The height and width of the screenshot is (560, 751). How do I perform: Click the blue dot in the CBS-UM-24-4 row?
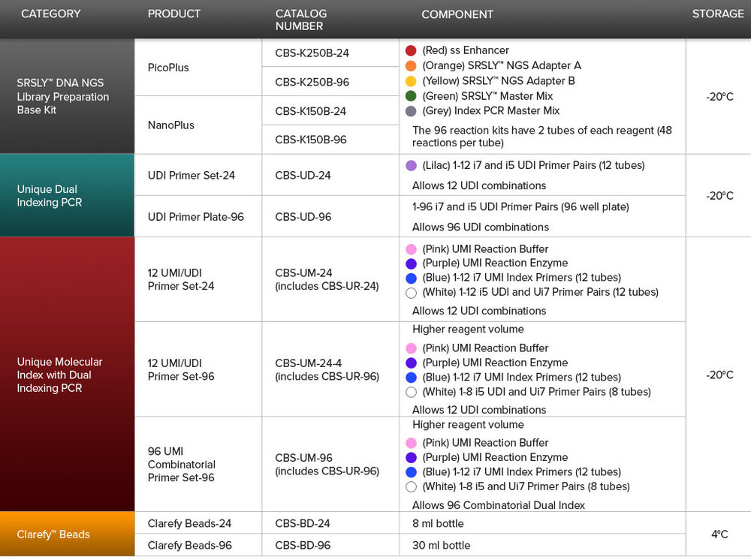tap(411, 377)
